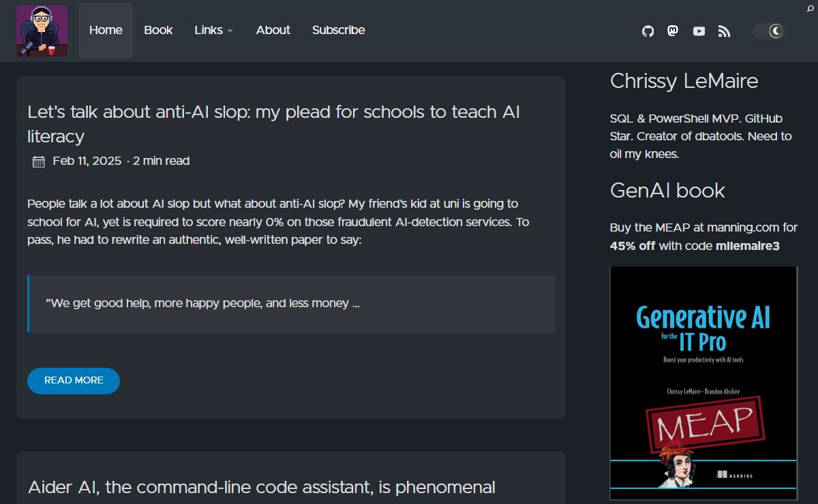Screen dimensions: 818x504
Task: Click the calendar icon beside Feb 11, 2025
Action: (39, 161)
